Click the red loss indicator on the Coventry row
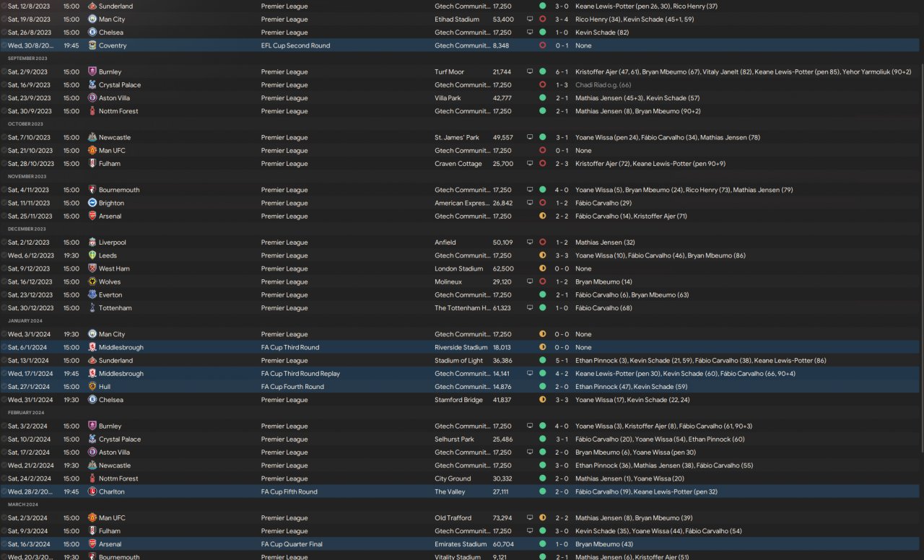924x560 pixels. coord(542,45)
